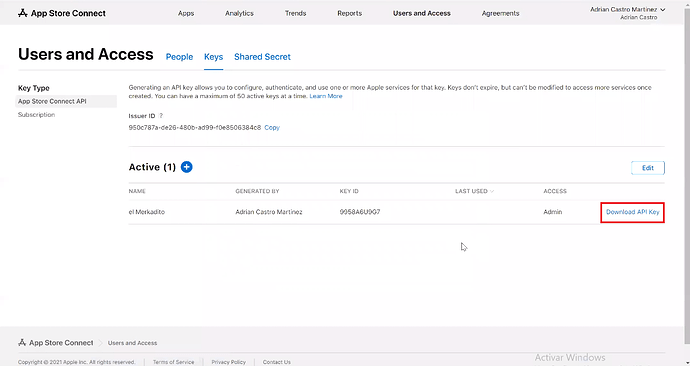Click the el Merkadito key name
This screenshot has width=690, height=366.
[147, 212]
